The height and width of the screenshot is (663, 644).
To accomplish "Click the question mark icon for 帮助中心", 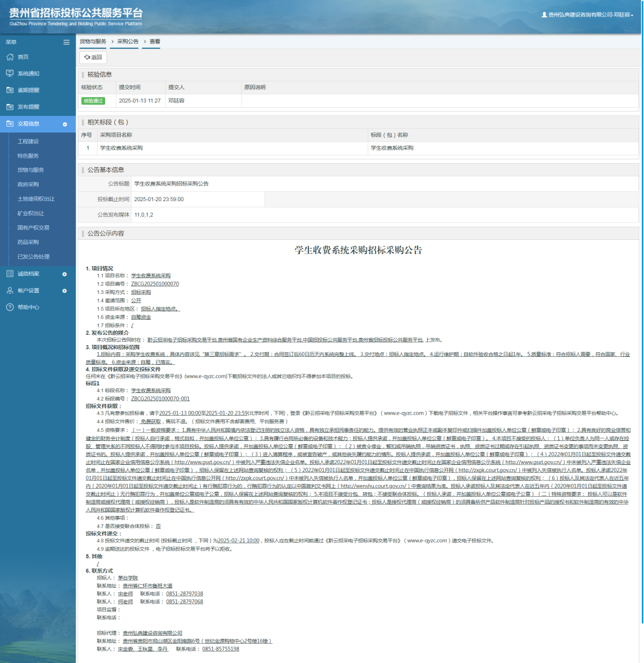I will [x=10, y=307].
